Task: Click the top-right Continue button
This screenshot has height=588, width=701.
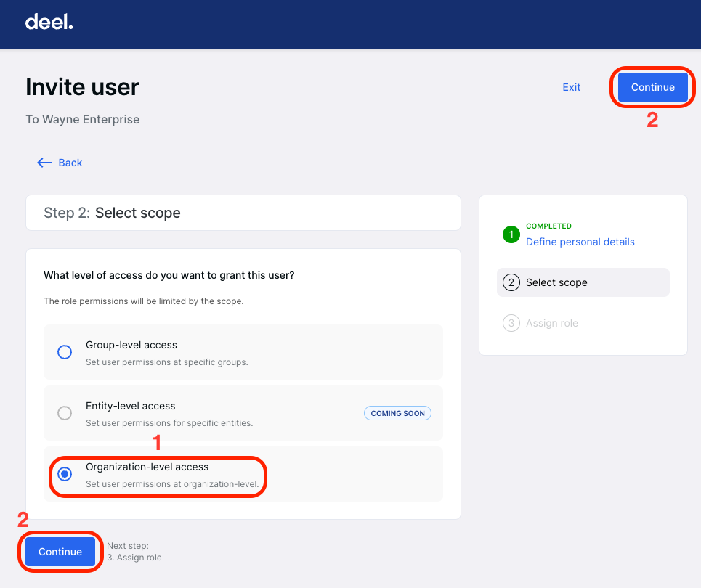Action: point(652,86)
